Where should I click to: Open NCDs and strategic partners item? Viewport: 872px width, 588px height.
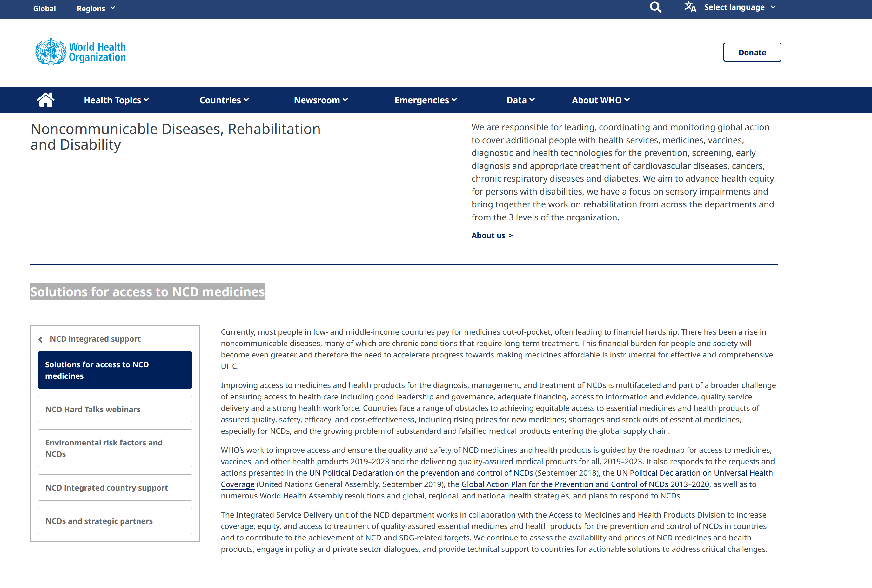click(x=115, y=521)
